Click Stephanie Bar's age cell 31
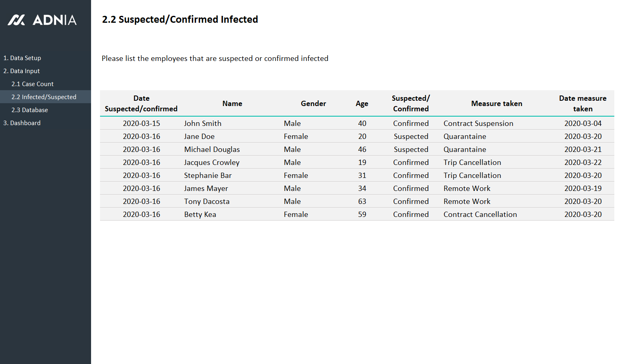 362,175
